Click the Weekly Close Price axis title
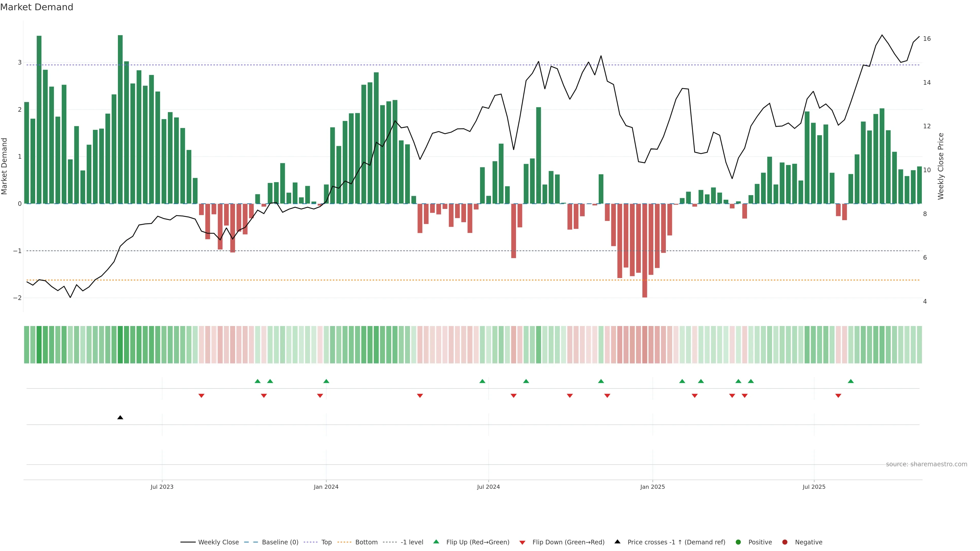Screen dimensions: 980x551 pyautogui.click(x=941, y=166)
